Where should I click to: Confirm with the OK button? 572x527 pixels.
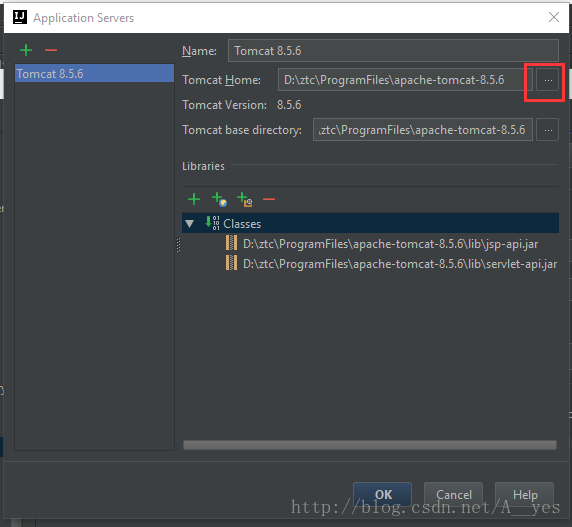(382, 494)
